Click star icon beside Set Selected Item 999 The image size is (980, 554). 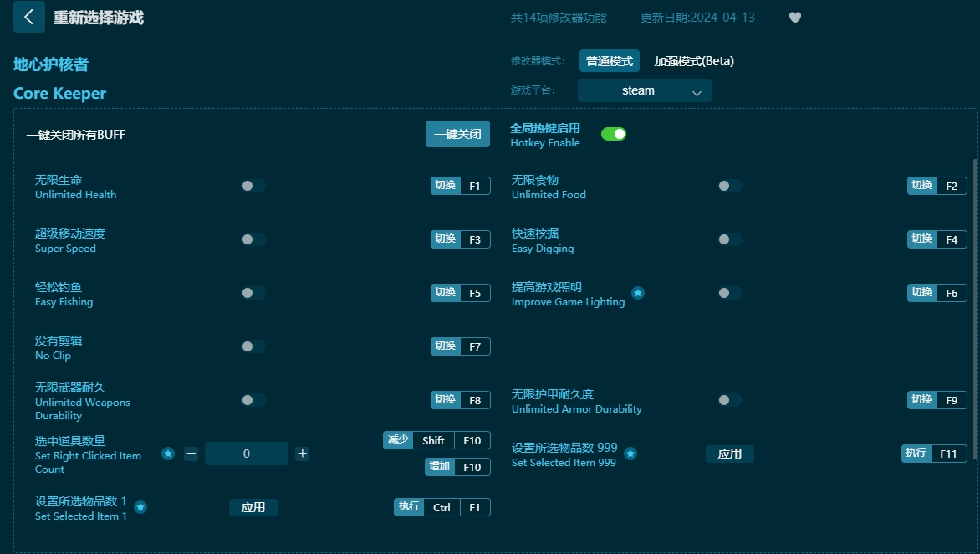point(630,454)
